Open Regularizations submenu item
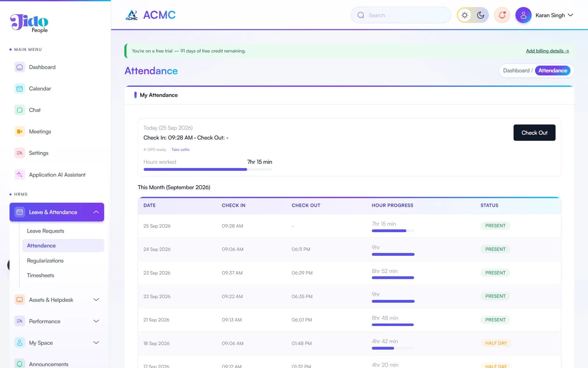Image resolution: width=588 pixels, height=368 pixels. click(45, 261)
